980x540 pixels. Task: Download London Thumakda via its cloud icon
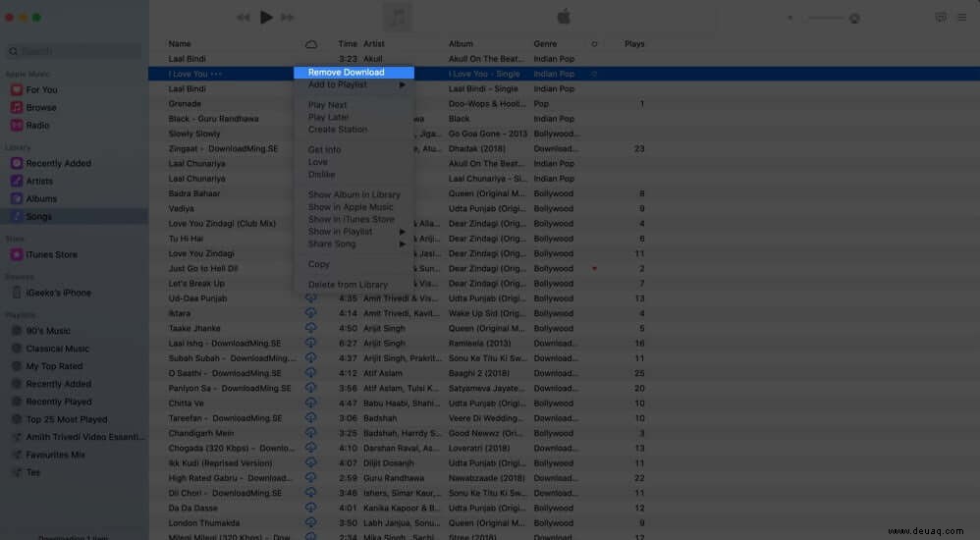tap(310, 523)
